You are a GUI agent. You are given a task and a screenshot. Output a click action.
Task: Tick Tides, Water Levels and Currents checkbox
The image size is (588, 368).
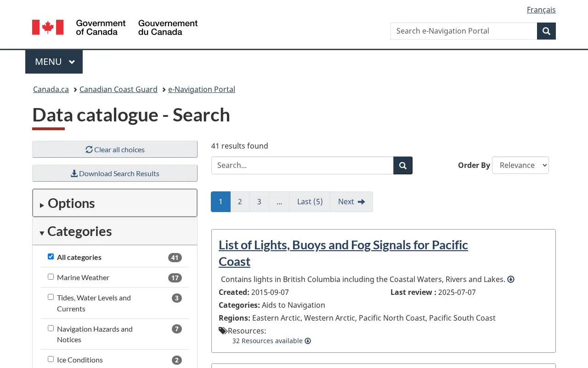(x=51, y=297)
